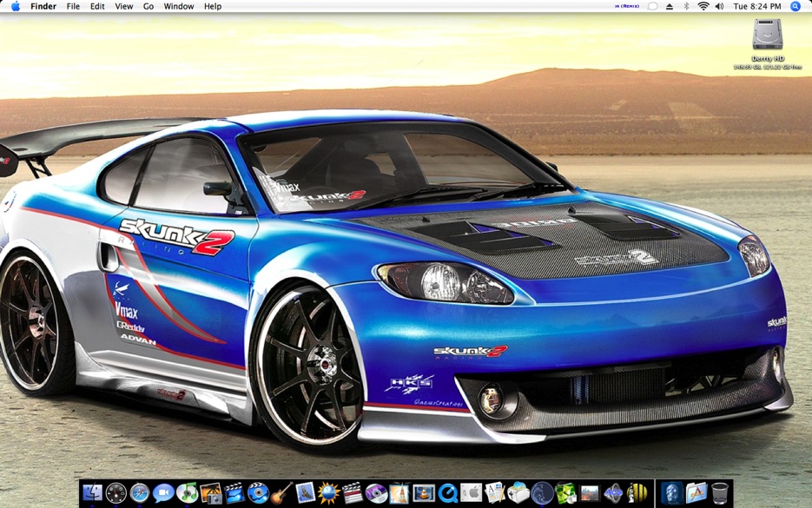The image size is (812, 508).
Task: Open the white clapperboard app in Dock
Action: click(353, 493)
